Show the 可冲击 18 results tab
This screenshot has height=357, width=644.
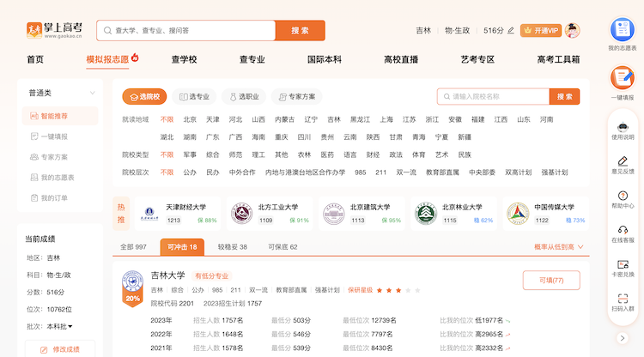pyautogui.click(x=182, y=247)
